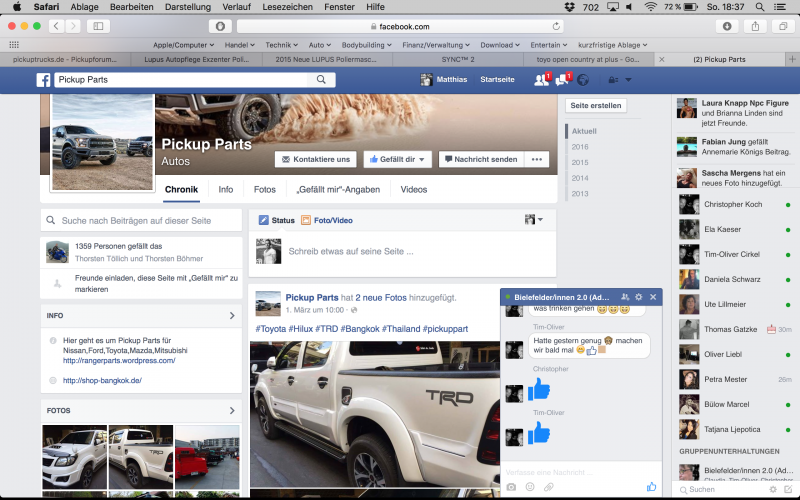
Task: Open the account menu arrow in Facebook bar
Action: [x=629, y=80]
